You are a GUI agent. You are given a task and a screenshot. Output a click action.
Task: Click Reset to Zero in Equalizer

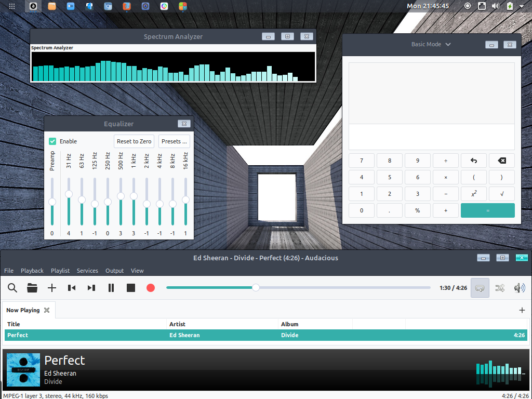[x=134, y=141]
